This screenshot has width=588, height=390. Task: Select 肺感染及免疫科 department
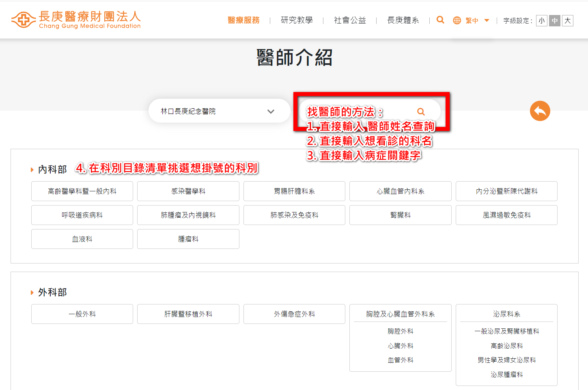(294, 215)
